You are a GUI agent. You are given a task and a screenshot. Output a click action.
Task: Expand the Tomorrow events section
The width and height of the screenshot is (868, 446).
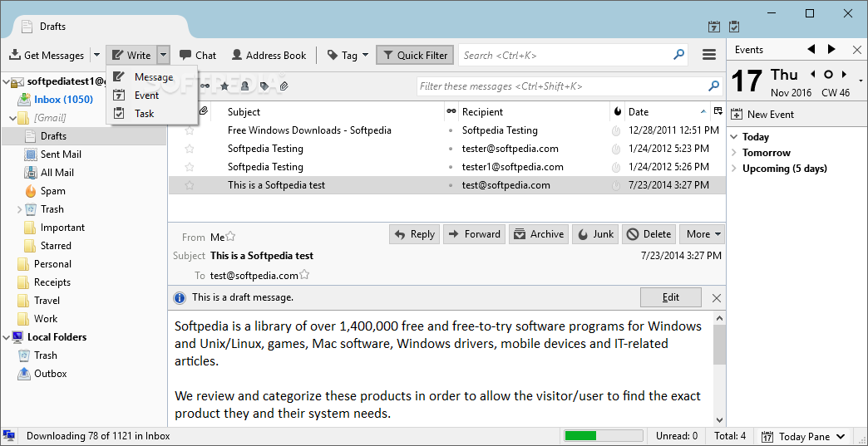734,153
